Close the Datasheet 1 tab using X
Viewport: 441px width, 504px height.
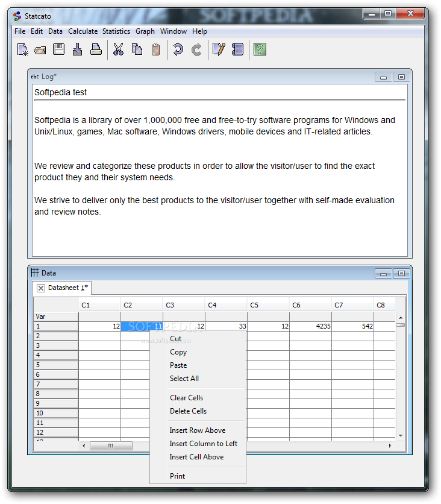click(41, 288)
